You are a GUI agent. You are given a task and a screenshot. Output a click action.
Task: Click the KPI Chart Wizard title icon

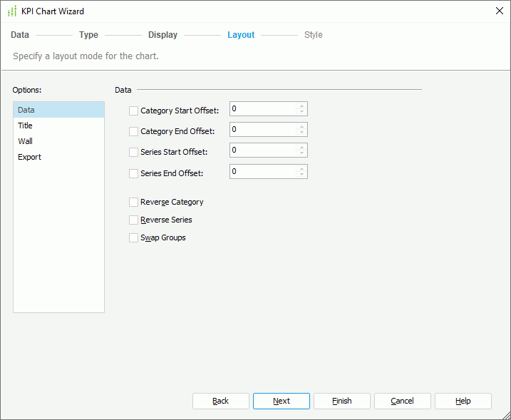12,11
